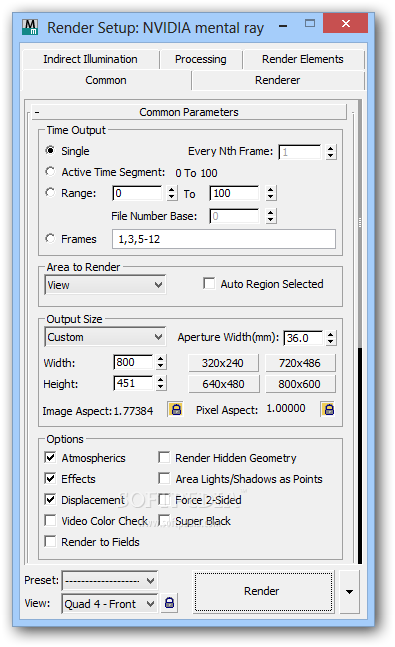Enable Area Lights/Shadows as Points
Screen dimensions: 395x647
[164, 478]
